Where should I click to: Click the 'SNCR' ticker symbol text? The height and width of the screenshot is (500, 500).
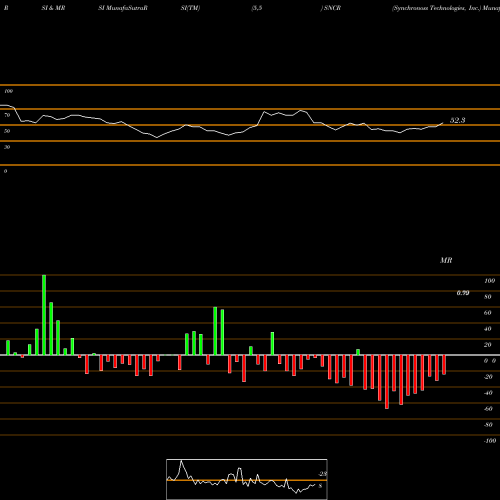(332, 8)
